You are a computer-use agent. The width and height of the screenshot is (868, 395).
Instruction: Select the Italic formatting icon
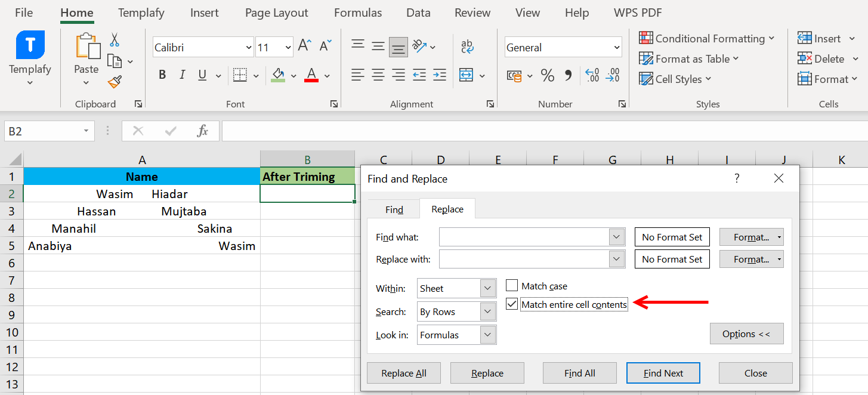181,75
